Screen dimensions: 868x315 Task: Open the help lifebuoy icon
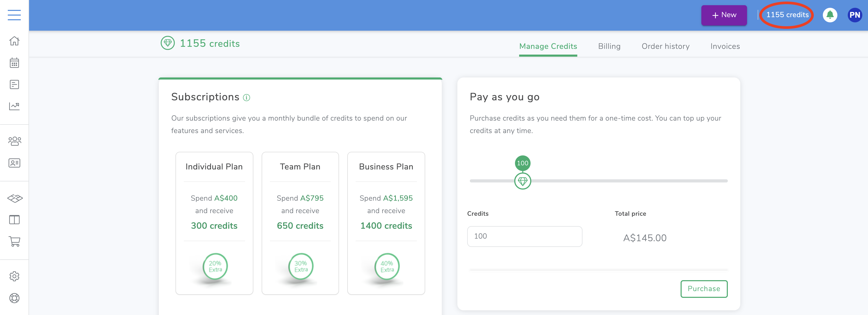tap(14, 298)
